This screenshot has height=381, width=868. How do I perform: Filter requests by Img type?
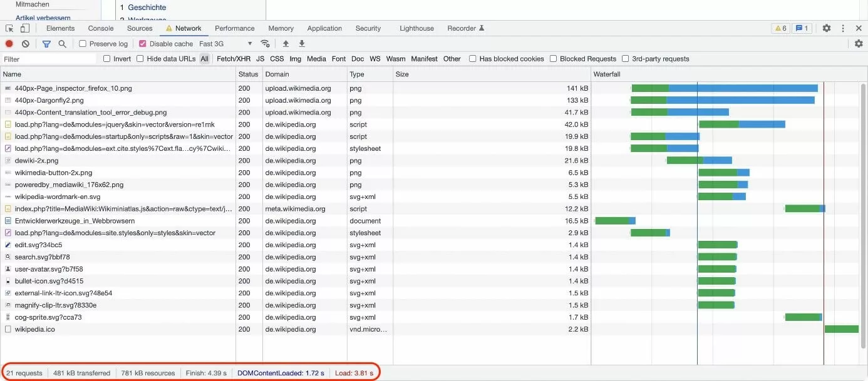[295, 59]
